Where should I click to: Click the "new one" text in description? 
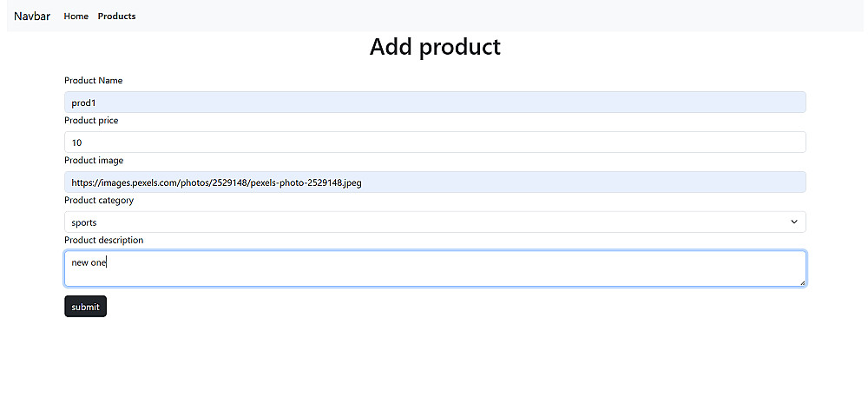(x=89, y=262)
